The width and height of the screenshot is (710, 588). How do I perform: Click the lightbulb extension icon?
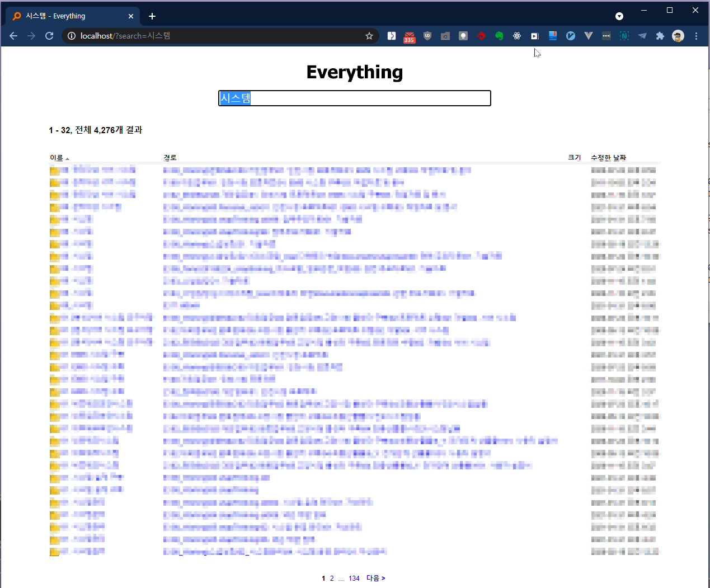pyautogui.click(x=463, y=36)
